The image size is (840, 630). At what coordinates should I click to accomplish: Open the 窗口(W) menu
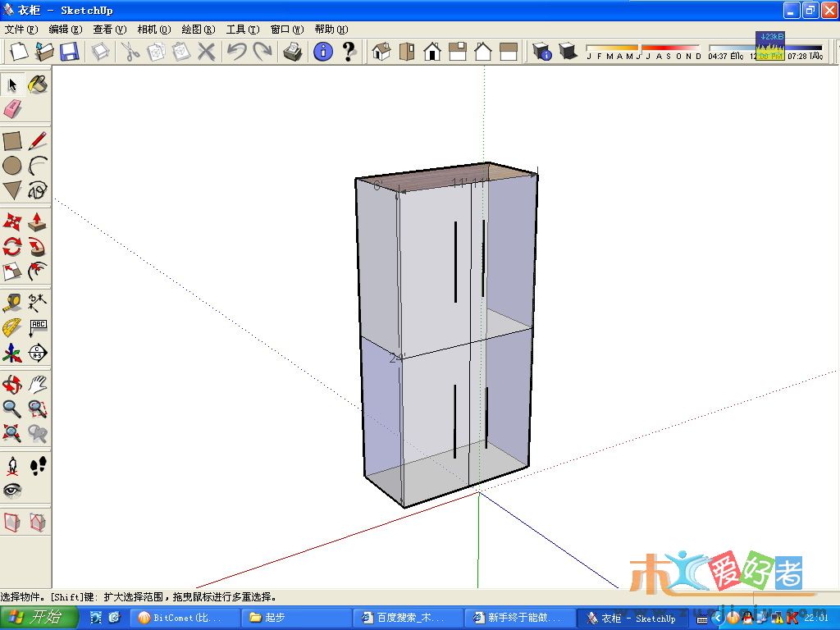coord(287,30)
